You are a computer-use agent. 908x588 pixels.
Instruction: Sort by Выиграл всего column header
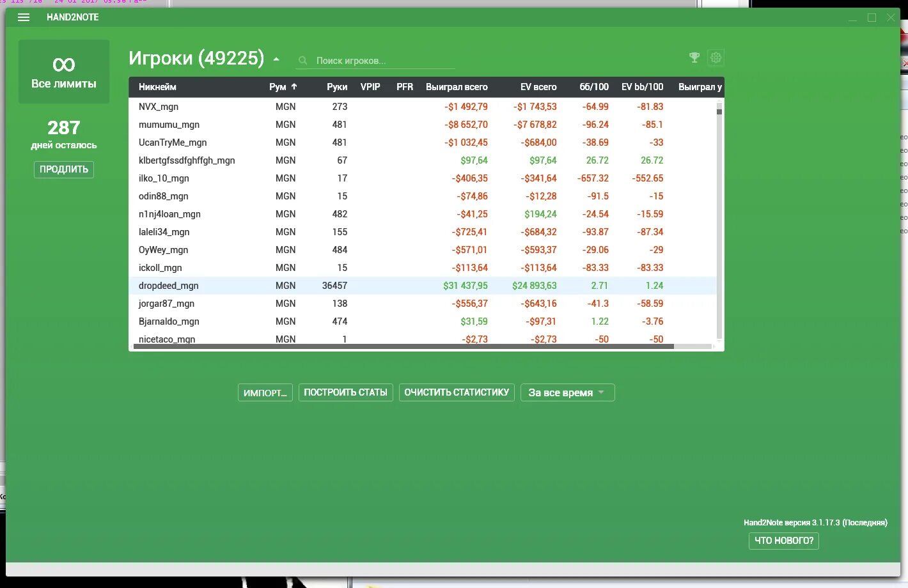point(457,87)
